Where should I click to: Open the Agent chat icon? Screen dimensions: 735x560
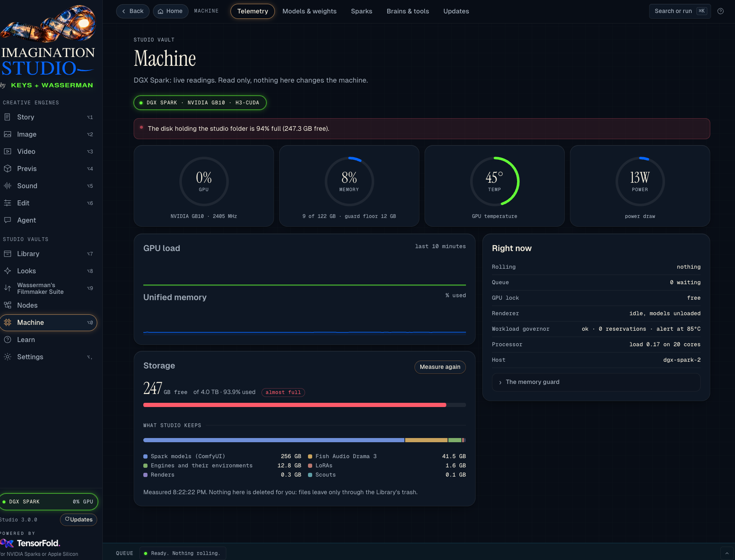click(7, 220)
